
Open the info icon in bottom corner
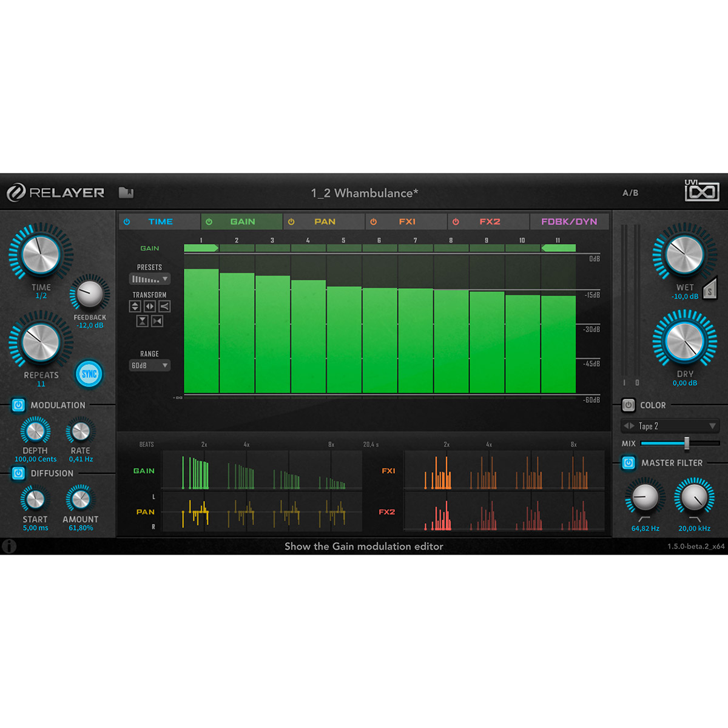[8, 546]
